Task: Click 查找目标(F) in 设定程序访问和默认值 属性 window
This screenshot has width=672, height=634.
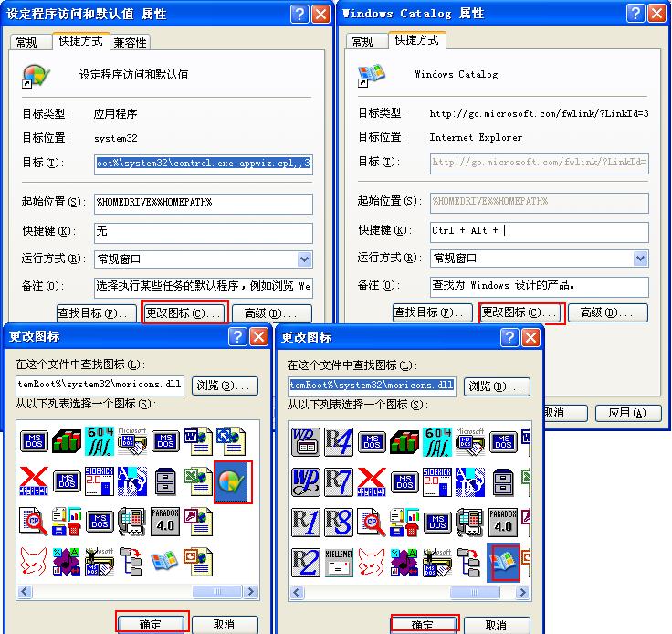Action: click(x=97, y=313)
